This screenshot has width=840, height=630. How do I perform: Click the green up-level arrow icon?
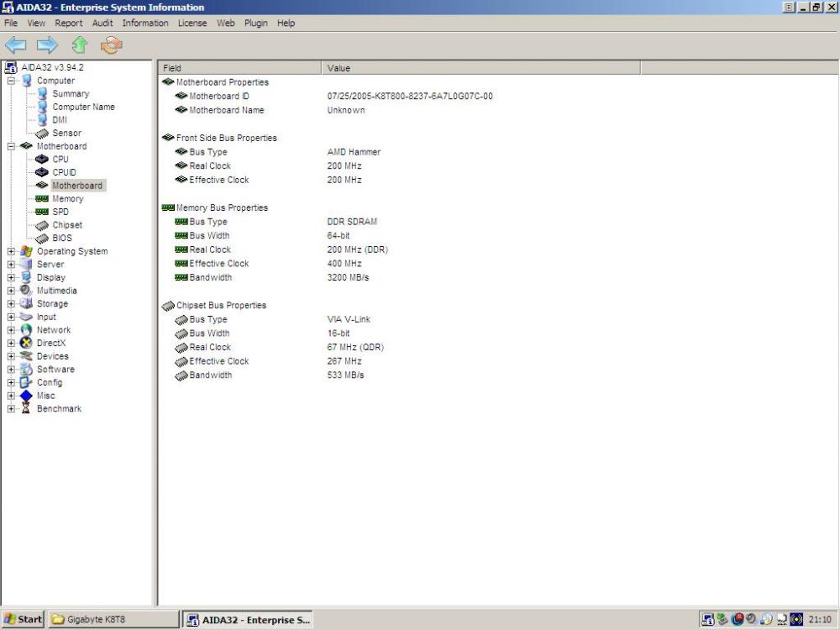click(x=79, y=45)
